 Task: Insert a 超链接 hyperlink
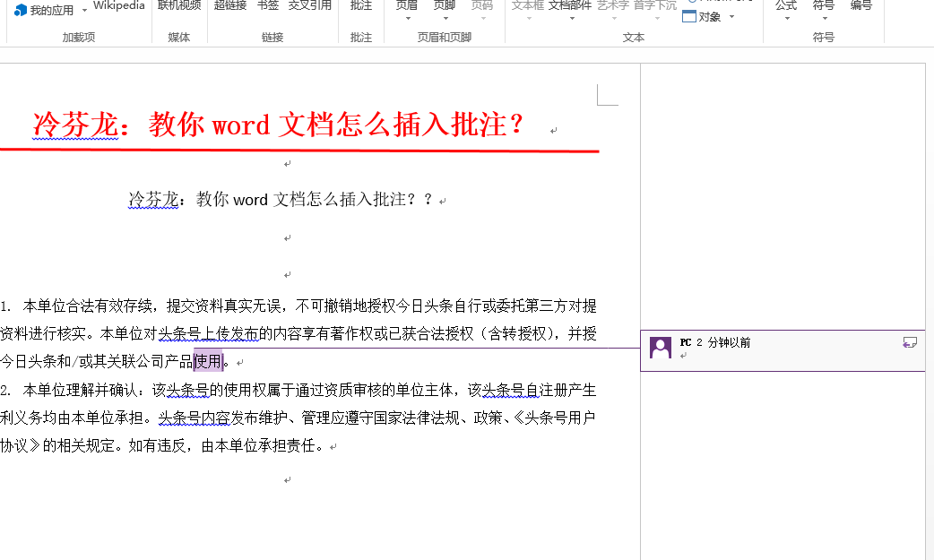coord(230,5)
